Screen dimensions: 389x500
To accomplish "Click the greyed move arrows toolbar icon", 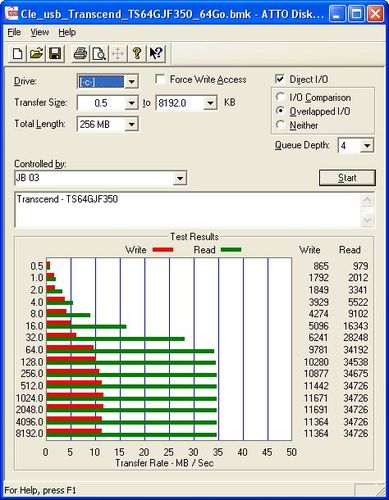I will click(x=118, y=53).
